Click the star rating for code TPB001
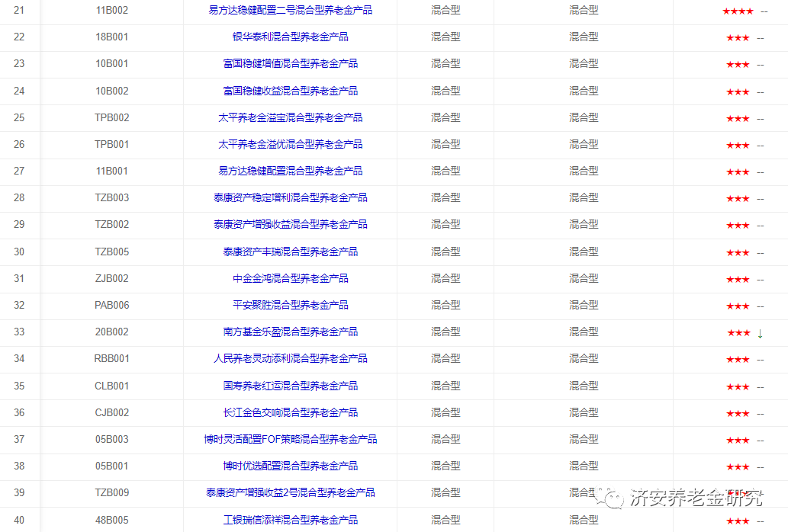Viewport: 788px width, 532px height. (x=738, y=145)
